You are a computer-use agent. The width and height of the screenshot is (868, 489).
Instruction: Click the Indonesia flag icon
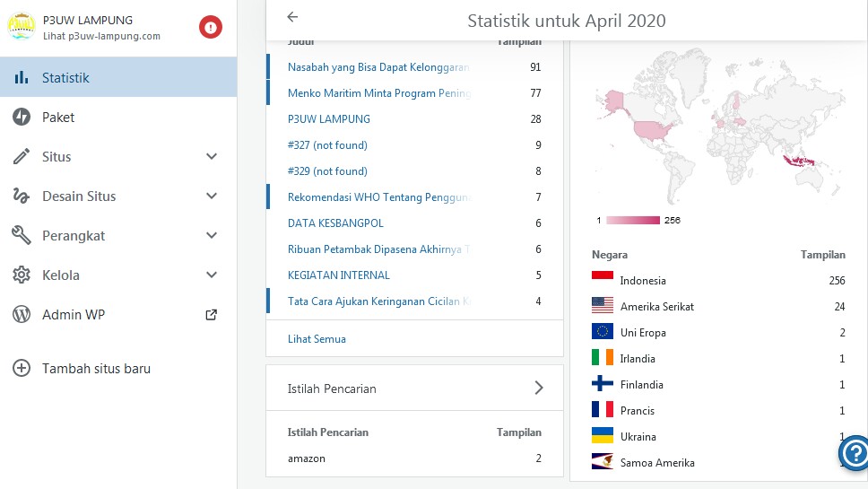(x=603, y=280)
